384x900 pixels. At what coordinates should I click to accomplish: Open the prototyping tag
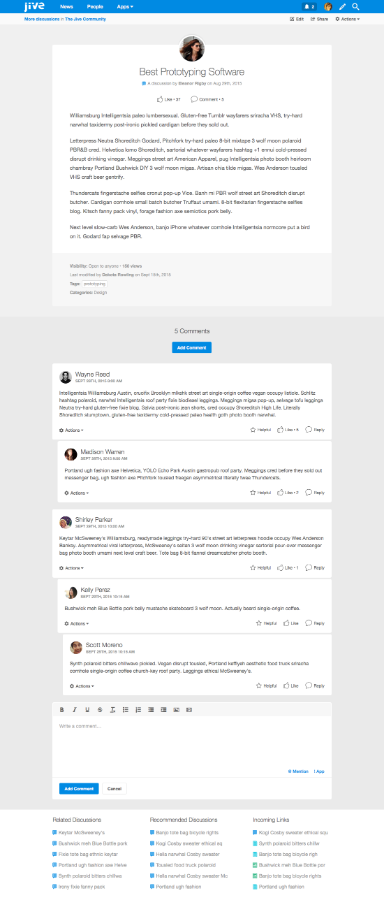coord(94,284)
